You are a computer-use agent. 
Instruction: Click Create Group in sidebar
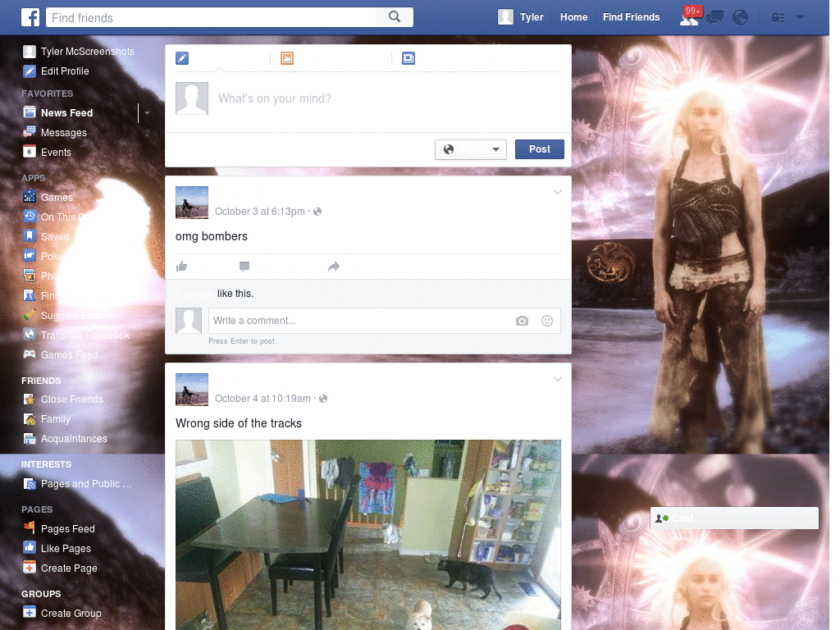click(x=62, y=613)
